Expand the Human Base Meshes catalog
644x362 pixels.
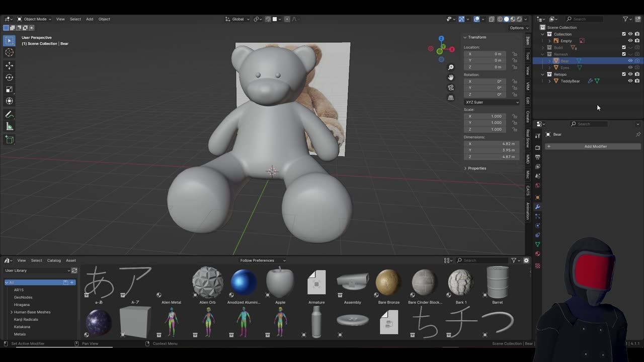pyautogui.click(x=11, y=312)
